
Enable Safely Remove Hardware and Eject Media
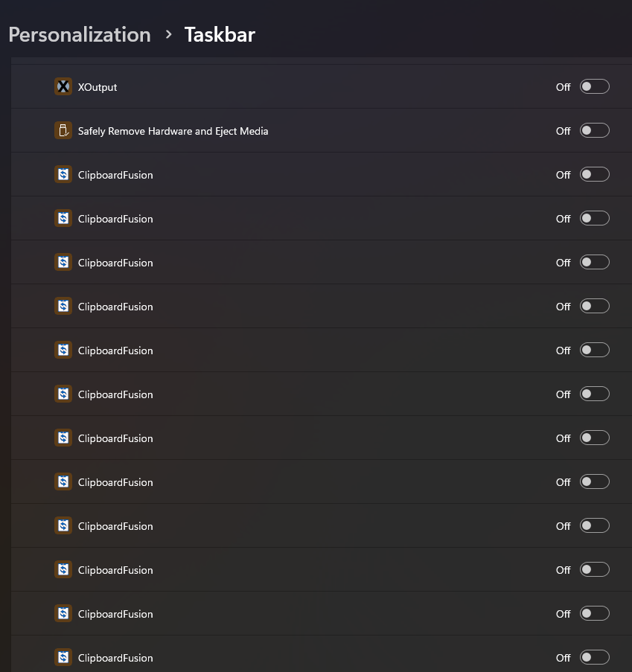pyautogui.click(x=594, y=131)
